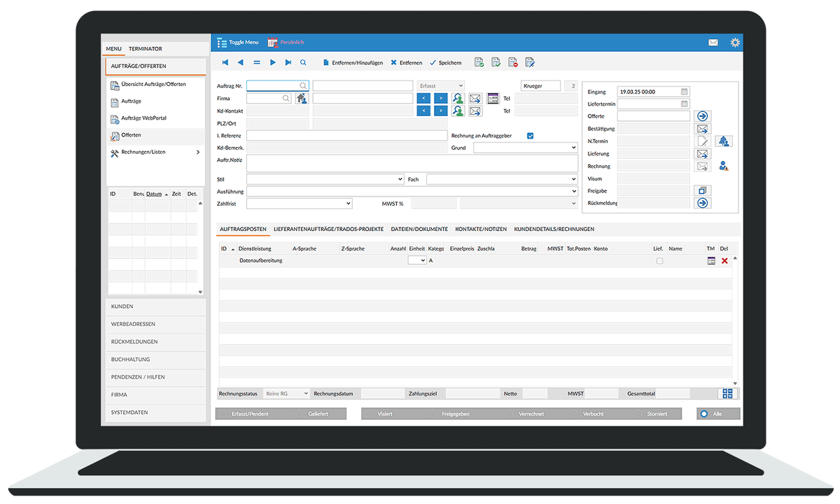Open the Grund dropdown
This screenshot has width=840, height=504.
pyautogui.click(x=525, y=148)
